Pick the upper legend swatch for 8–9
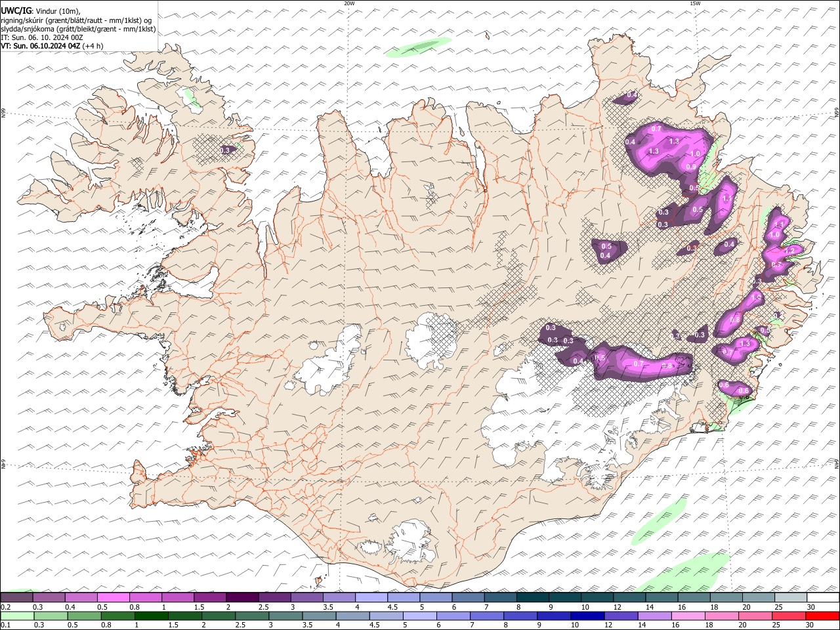840x630 pixels. pyautogui.click(x=533, y=597)
